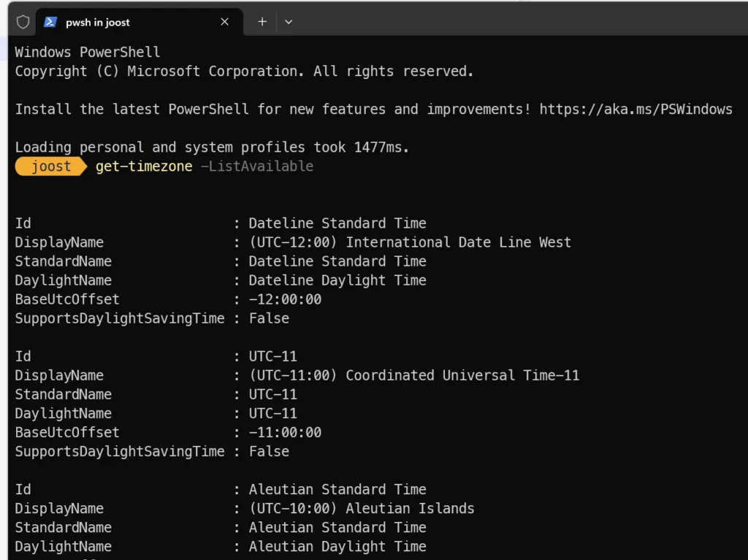Click "Coordinated Universal Time-11" display name
Viewport: 748px width, 560px height.
[462, 375]
